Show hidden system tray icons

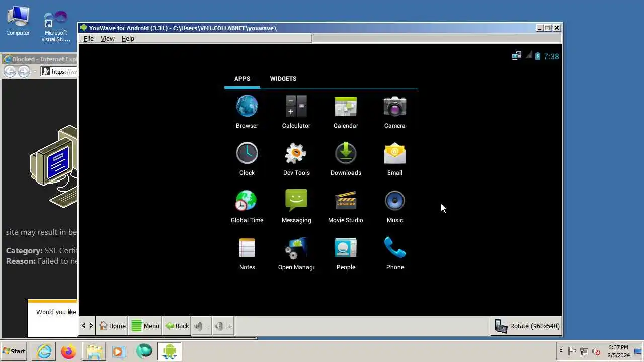(561, 351)
